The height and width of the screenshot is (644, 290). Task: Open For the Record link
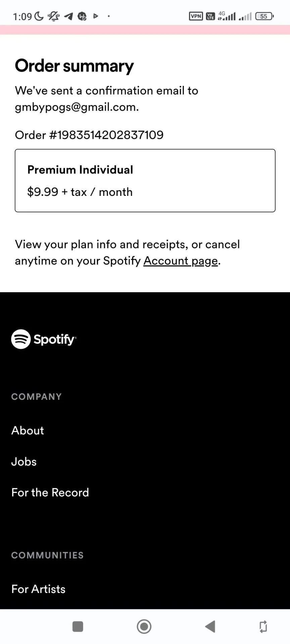50,492
